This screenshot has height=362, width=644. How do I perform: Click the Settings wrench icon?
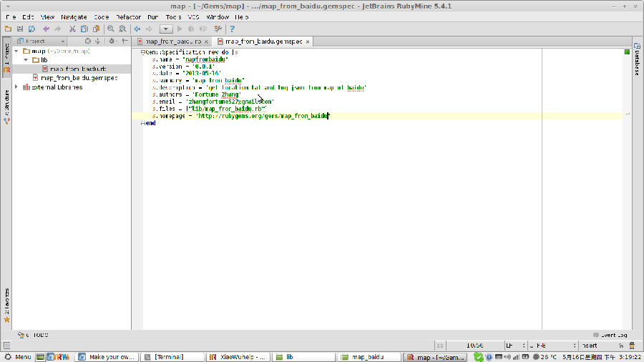pos(218,29)
